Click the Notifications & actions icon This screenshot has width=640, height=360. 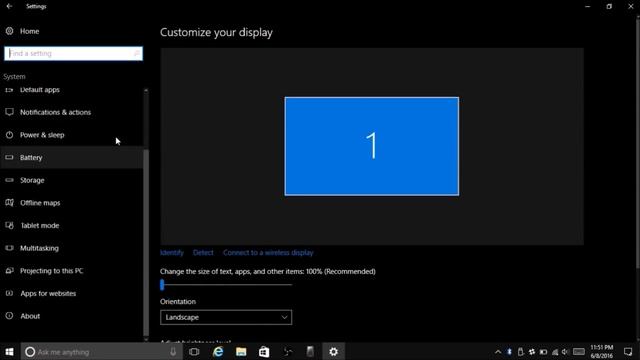pyautogui.click(x=9, y=112)
